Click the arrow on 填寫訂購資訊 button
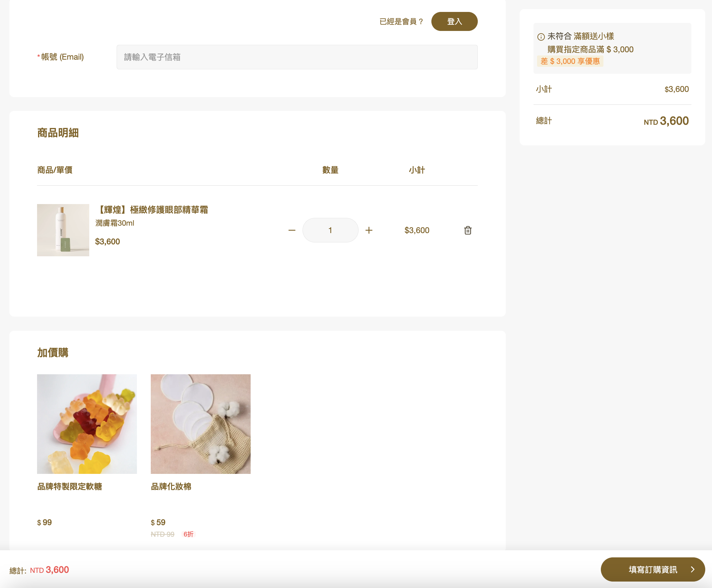This screenshot has width=712, height=588. pos(693,570)
